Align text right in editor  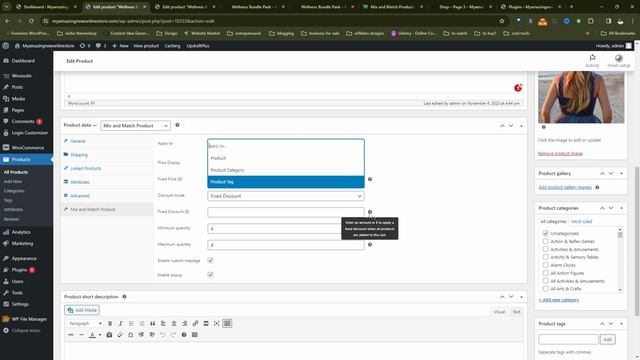click(184, 323)
